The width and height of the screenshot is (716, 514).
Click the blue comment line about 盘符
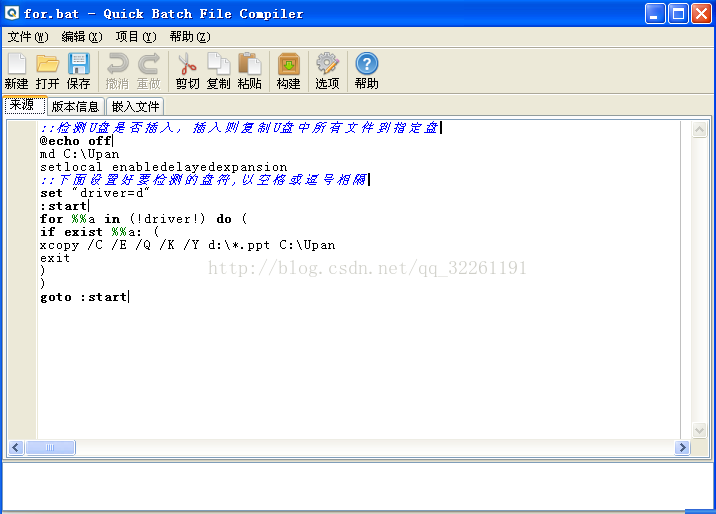[204, 180]
